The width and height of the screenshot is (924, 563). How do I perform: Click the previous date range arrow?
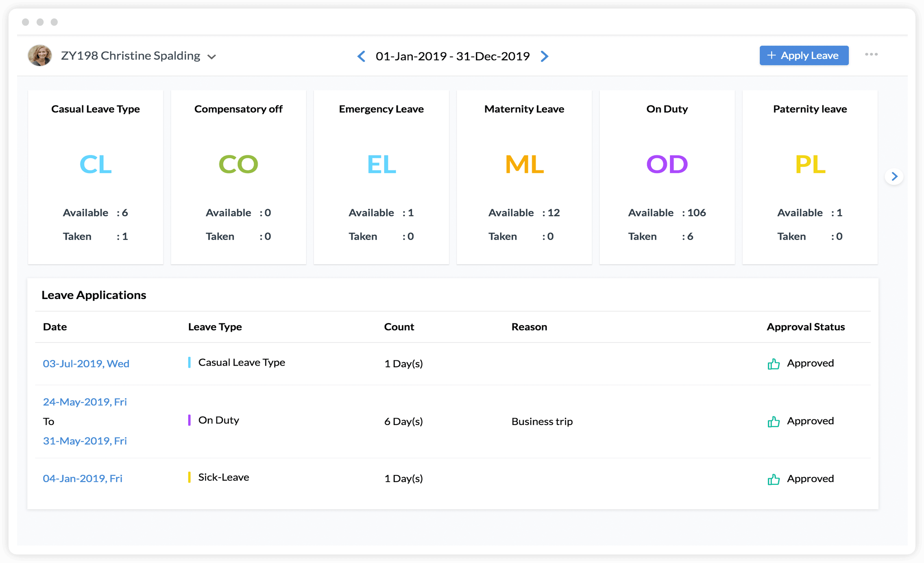click(361, 56)
